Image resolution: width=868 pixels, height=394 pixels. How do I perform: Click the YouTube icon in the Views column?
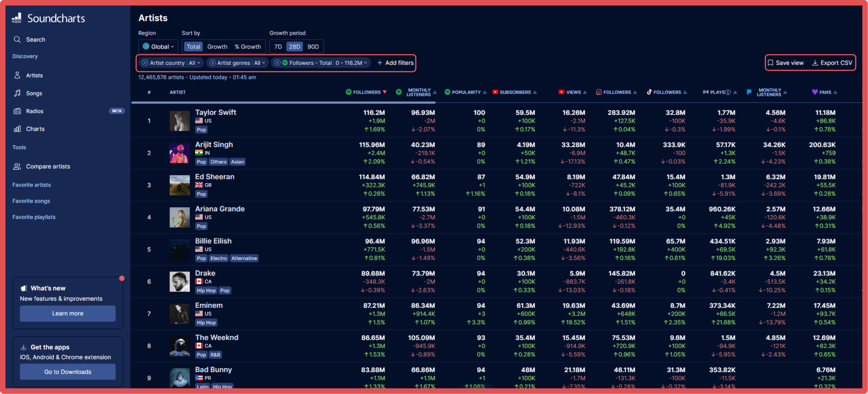(x=561, y=92)
